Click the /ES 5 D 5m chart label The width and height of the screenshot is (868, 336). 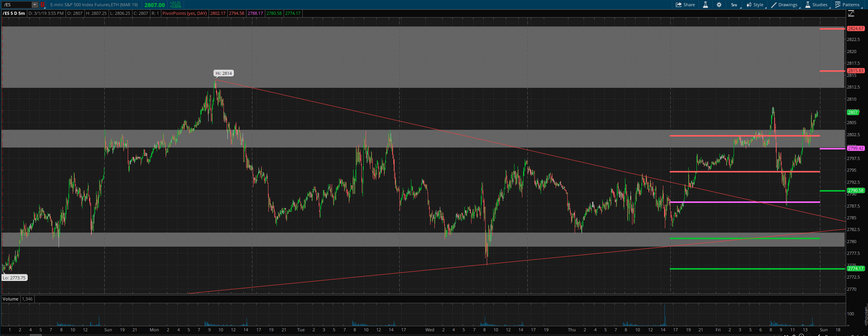[x=14, y=13]
